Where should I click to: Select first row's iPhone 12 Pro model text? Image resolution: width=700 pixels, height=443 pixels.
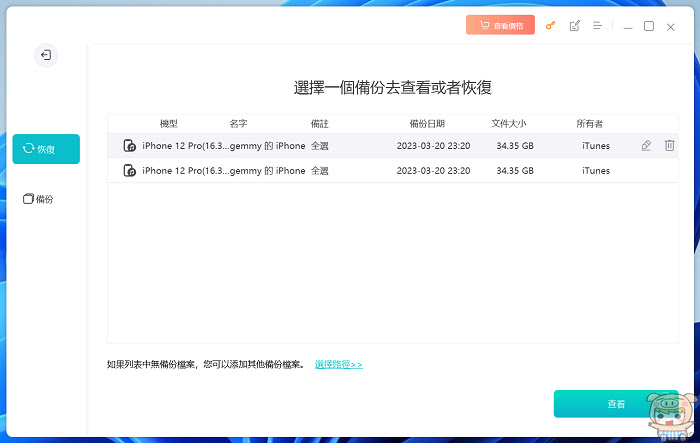(x=186, y=146)
